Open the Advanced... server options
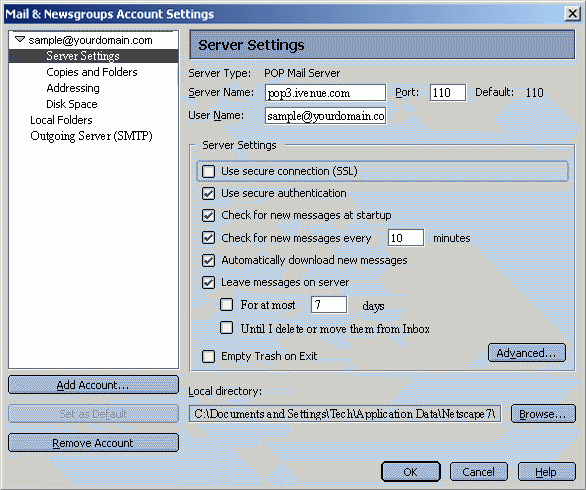The height and width of the screenshot is (490, 586). (x=527, y=353)
